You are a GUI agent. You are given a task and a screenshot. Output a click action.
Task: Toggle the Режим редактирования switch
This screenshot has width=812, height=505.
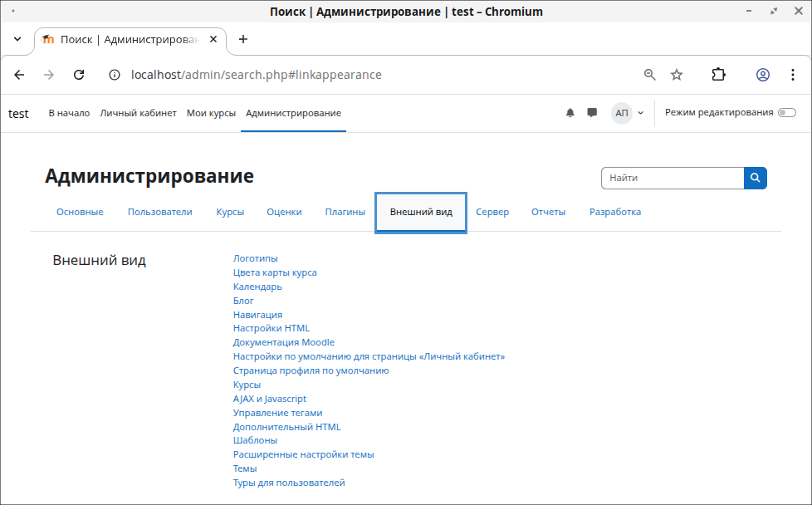pos(786,113)
